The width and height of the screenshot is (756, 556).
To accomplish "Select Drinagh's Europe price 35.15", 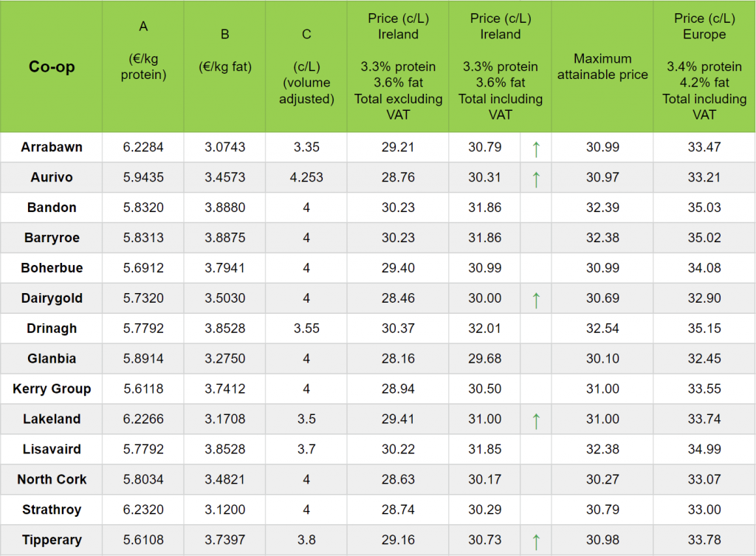I will [x=704, y=329].
